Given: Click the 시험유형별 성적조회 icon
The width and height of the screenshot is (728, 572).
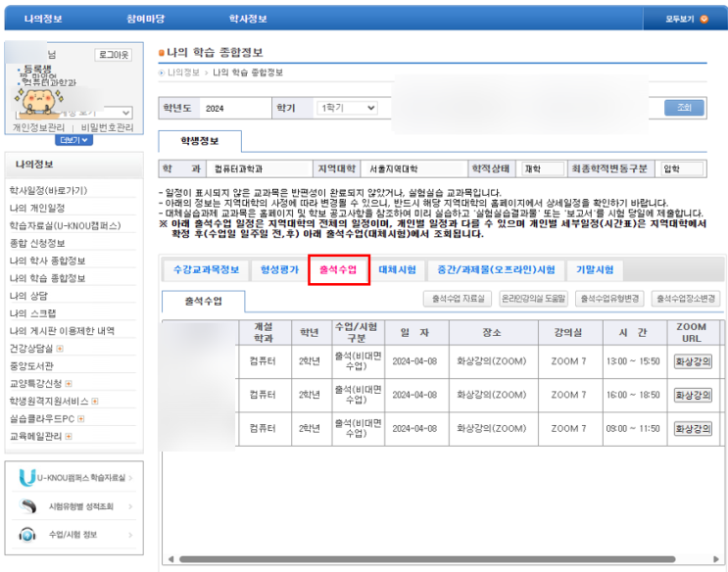Looking at the screenshot, I should (x=27, y=506).
